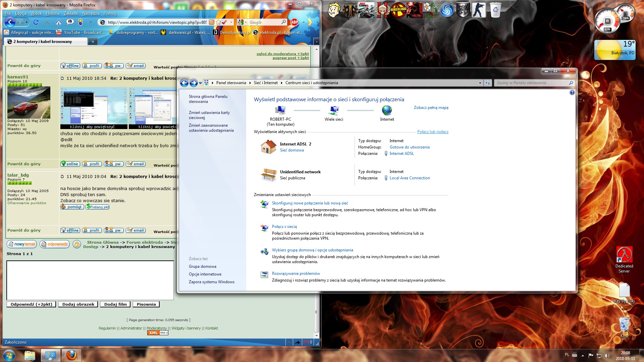
Task: Click the Internet globe icon in network map
Action: pyautogui.click(x=387, y=110)
